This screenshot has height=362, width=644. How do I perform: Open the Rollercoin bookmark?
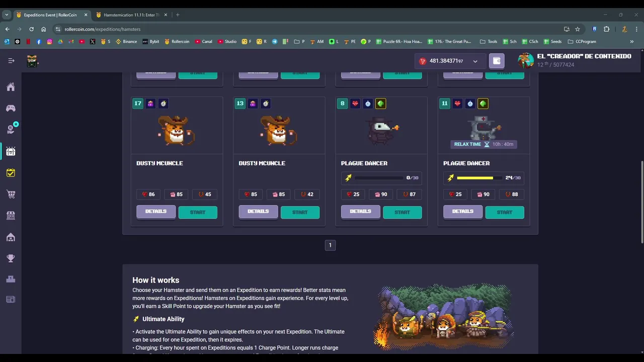pos(177,42)
